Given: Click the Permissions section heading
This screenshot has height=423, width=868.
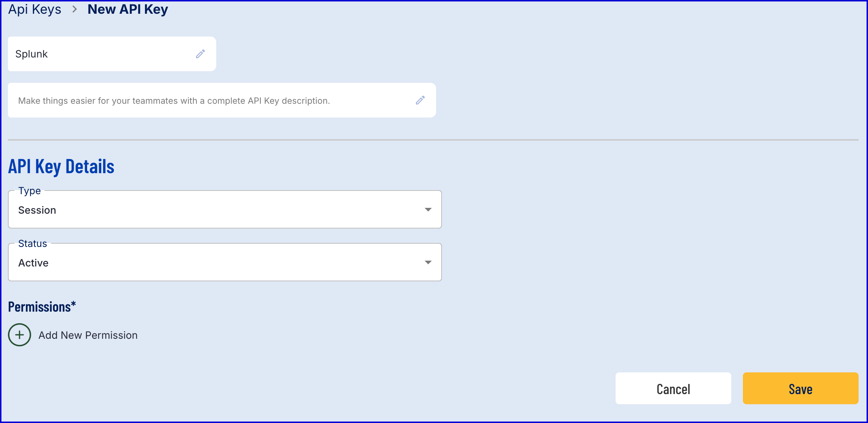Looking at the screenshot, I should [x=42, y=307].
